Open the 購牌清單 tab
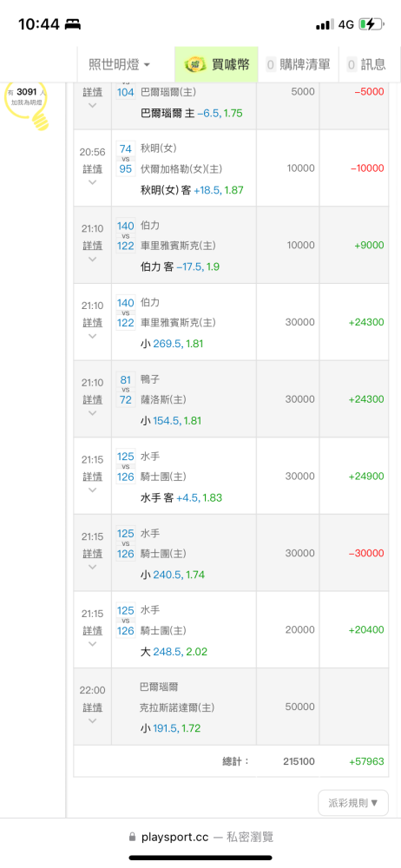Image resolution: width=401 pixels, height=868 pixels. pyautogui.click(x=299, y=65)
